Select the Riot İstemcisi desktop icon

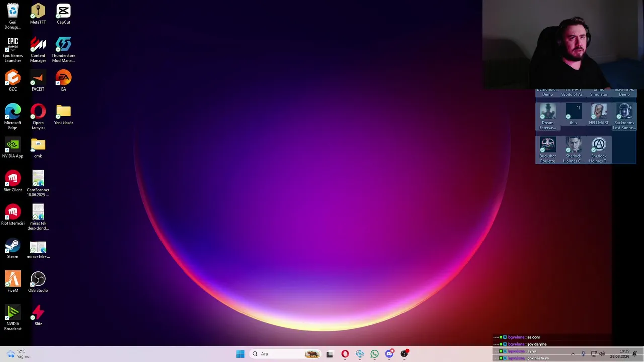(13, 215)
